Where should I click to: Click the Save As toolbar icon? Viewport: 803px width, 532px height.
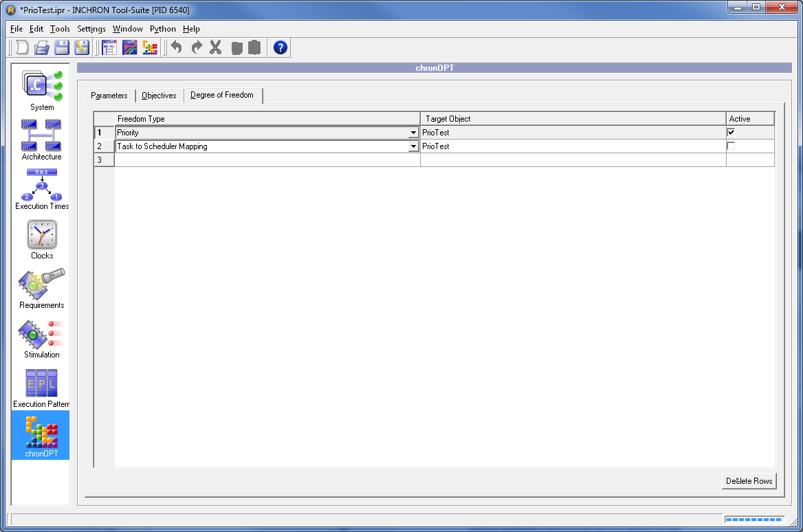pos(82,47)
